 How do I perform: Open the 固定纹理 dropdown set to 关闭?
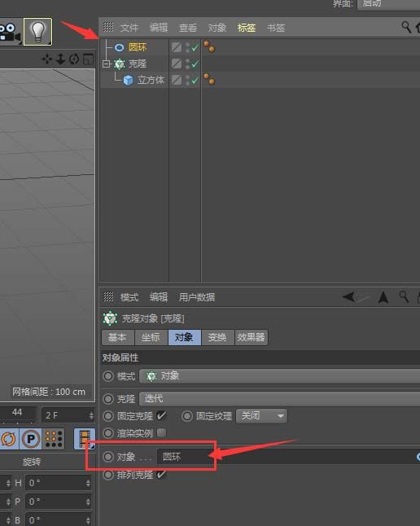[x=261, y=416]
